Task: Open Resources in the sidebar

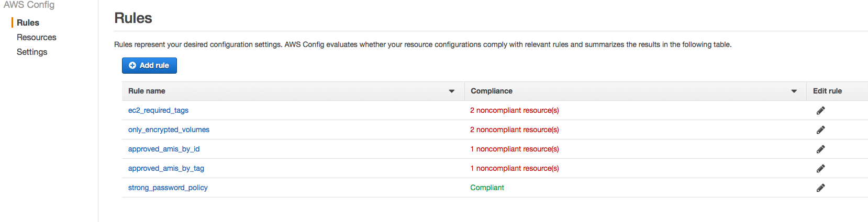Action: [x=36, y=37]
